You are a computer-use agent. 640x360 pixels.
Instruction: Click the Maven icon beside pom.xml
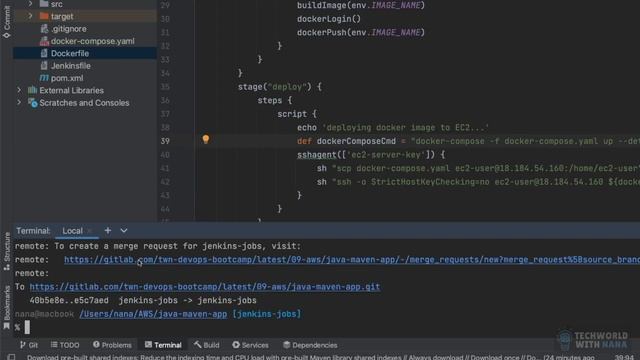coord(44,78)
